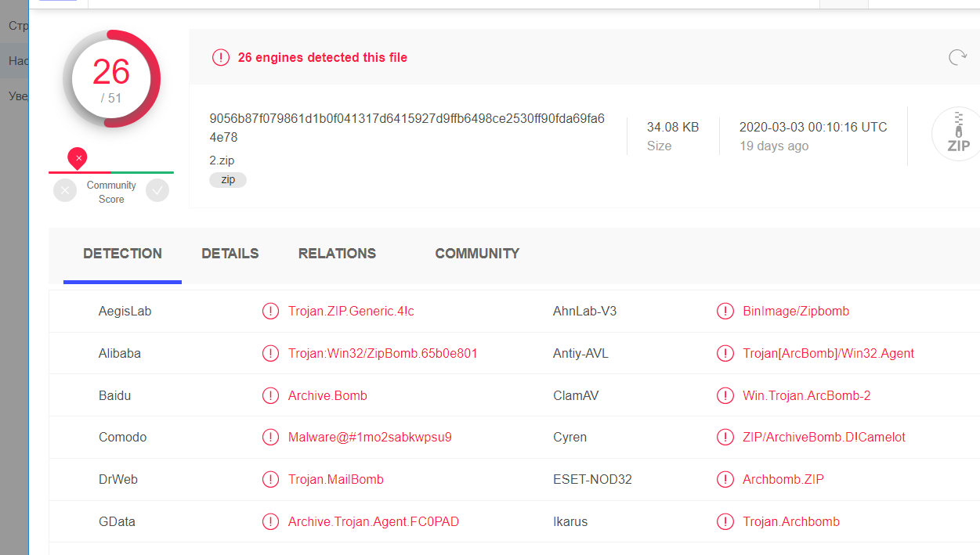Vote harmless with community checkmark button
Screen dimensions: 980x555
(157, 190)
